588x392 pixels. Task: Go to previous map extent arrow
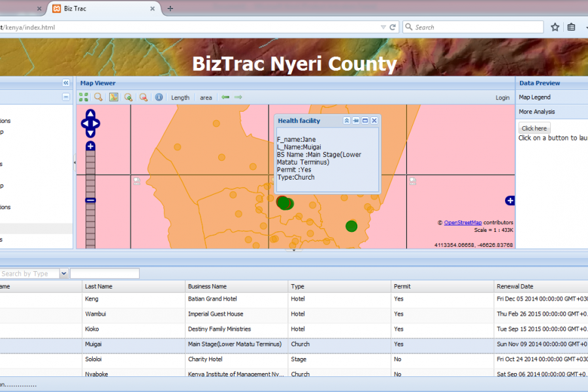click(225, 97)
